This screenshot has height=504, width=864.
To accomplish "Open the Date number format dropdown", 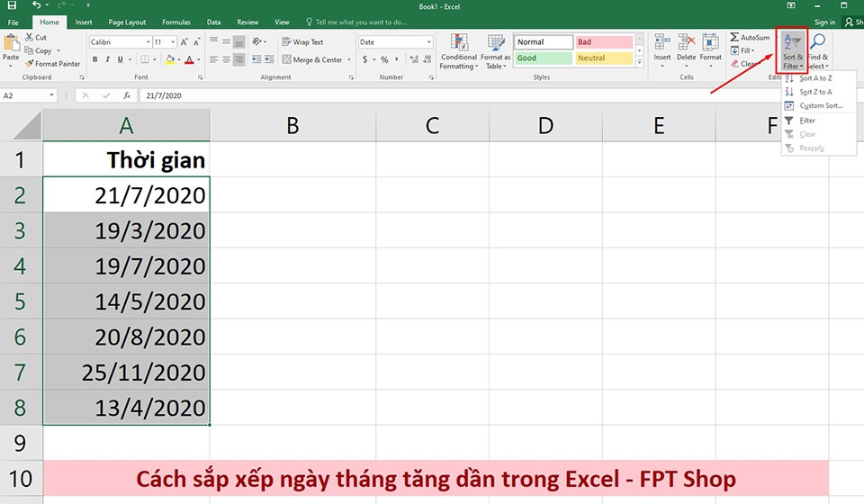I will click(x=428, y=42).
